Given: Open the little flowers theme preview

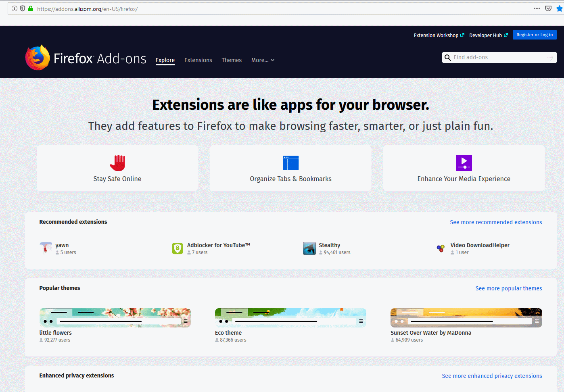Looking at the screenshot, I should tap(115, 318).
